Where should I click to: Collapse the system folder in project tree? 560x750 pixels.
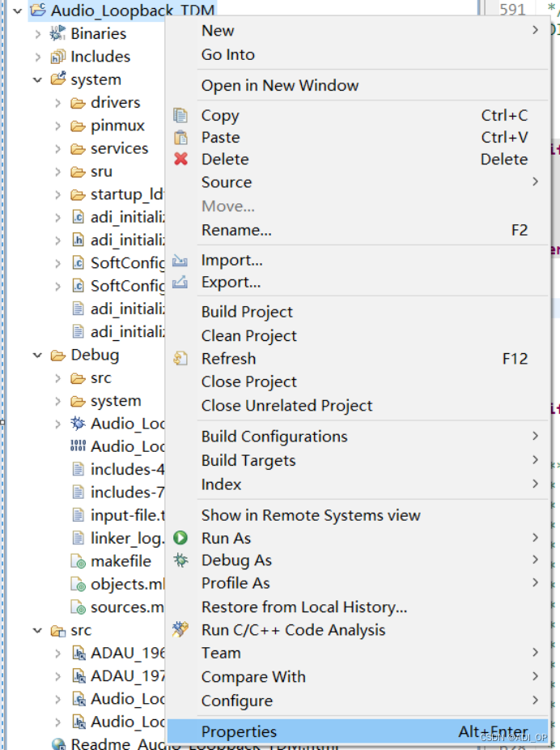pos(38,80)
